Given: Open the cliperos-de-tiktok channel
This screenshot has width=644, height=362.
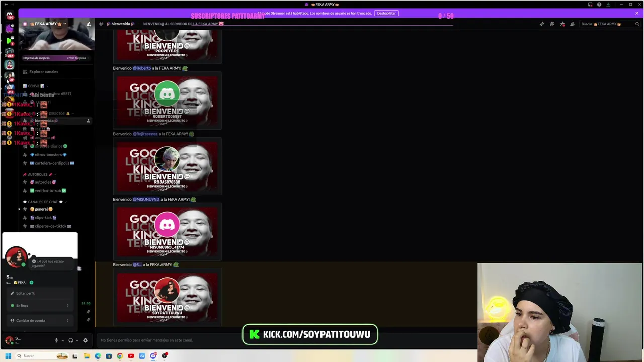Looking at the screenshot, I should [x=50, y=226].
